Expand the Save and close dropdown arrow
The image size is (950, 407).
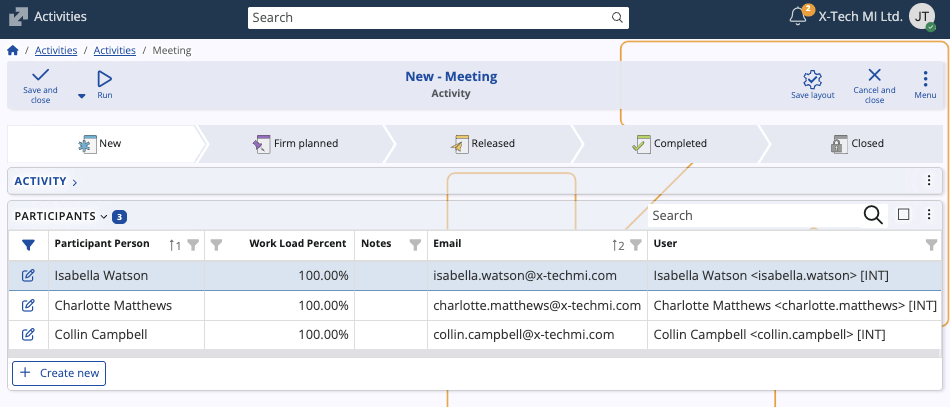click(82, 97)
